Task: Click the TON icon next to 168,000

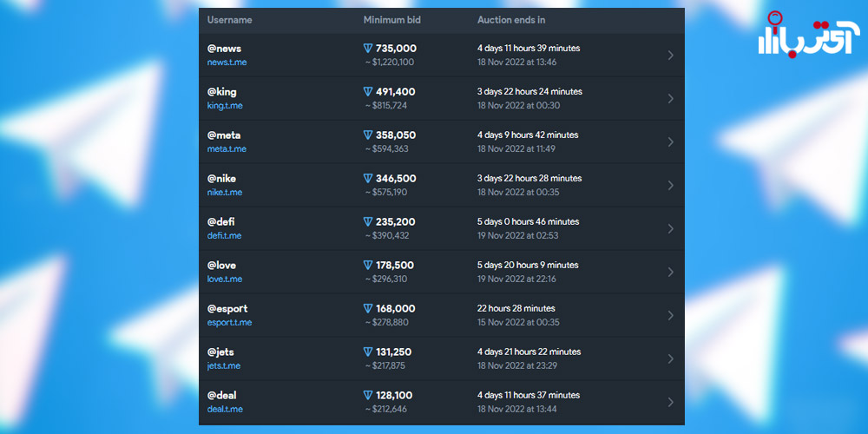Action: [x=368, y=308]
